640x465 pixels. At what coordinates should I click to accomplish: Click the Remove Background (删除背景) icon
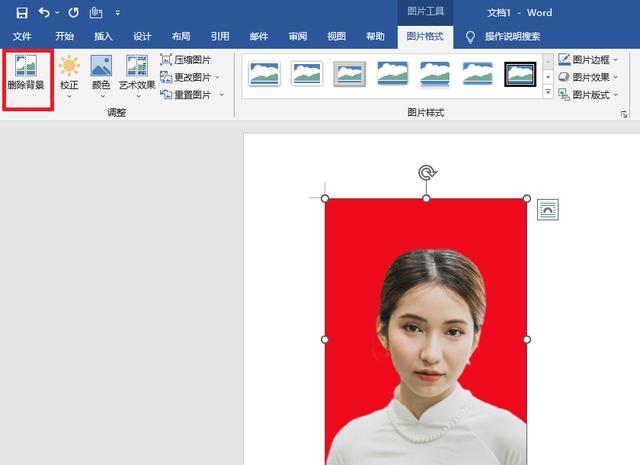(26, 65)
